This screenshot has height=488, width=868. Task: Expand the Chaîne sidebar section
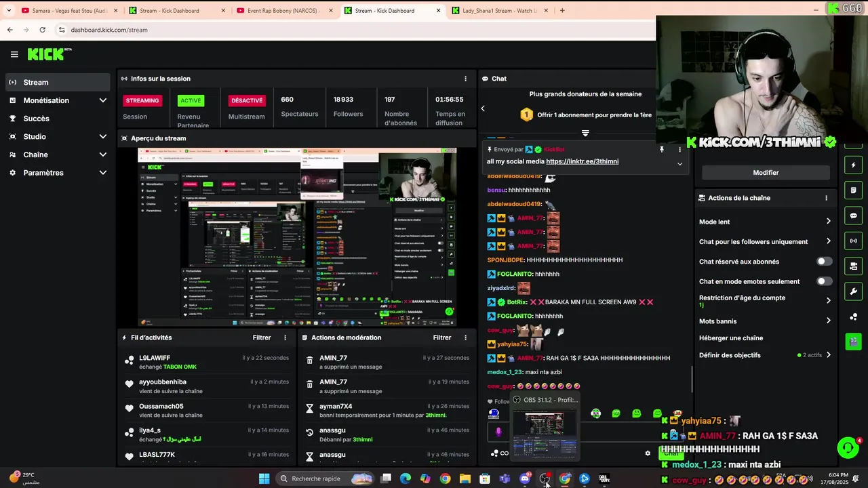57,155
